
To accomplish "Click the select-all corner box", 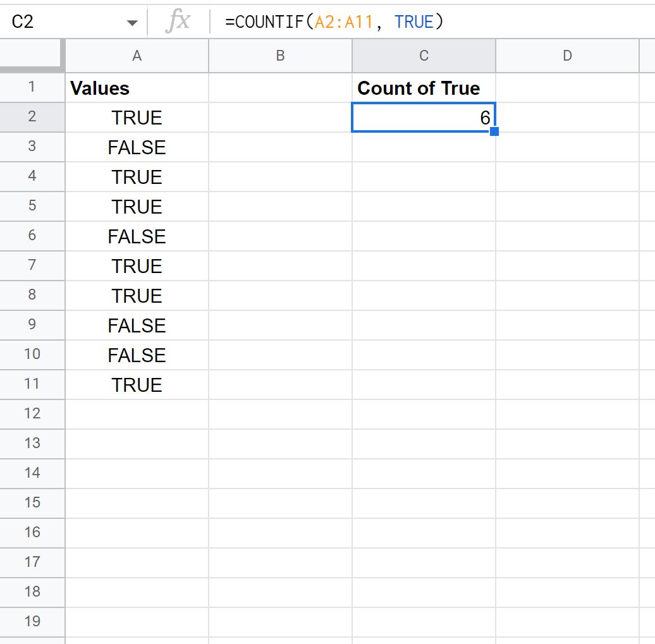I will pyautogui.click(x=32, y=54).
